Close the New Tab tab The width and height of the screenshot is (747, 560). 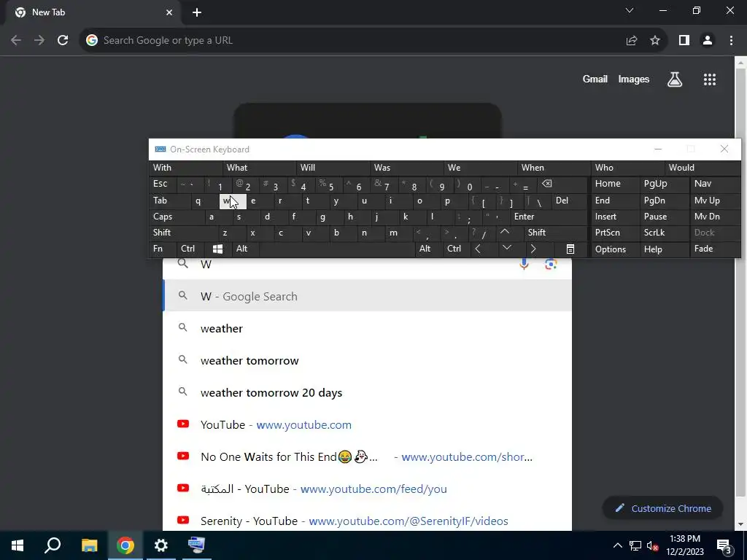point(169,12)
